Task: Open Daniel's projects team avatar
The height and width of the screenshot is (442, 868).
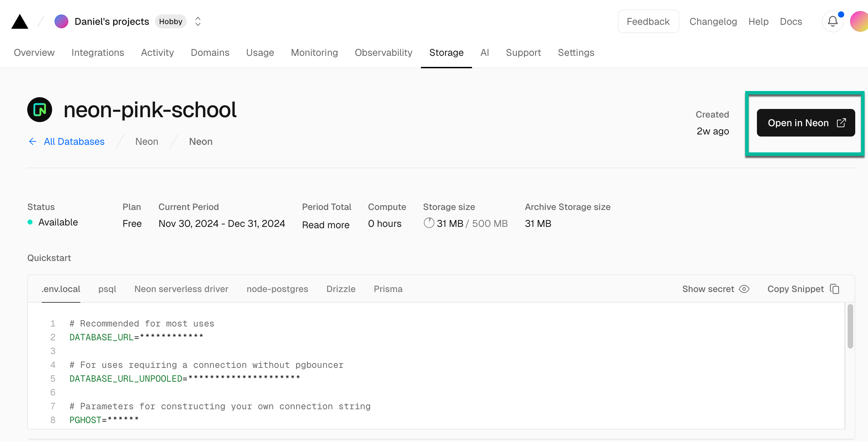Action: point(61,21)
